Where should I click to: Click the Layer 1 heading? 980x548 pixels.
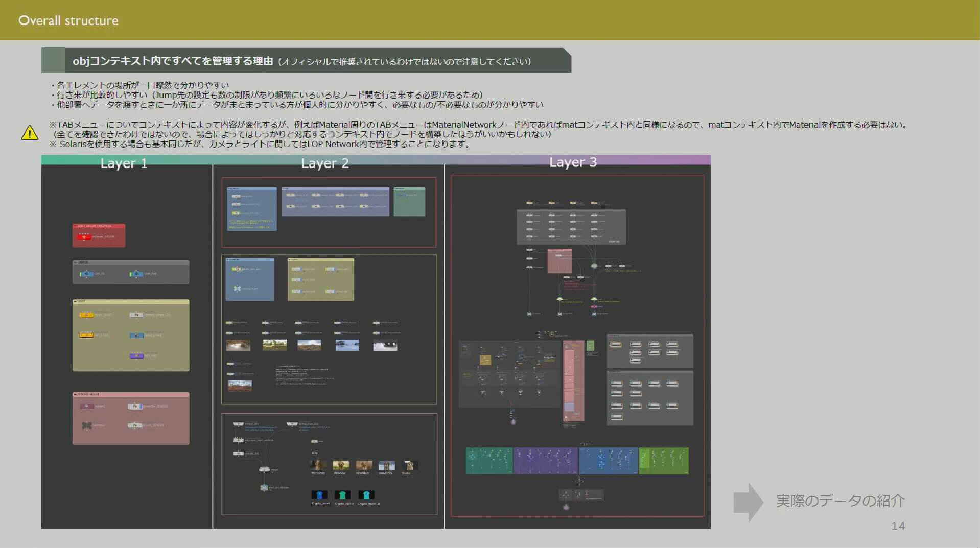point(124,163)
